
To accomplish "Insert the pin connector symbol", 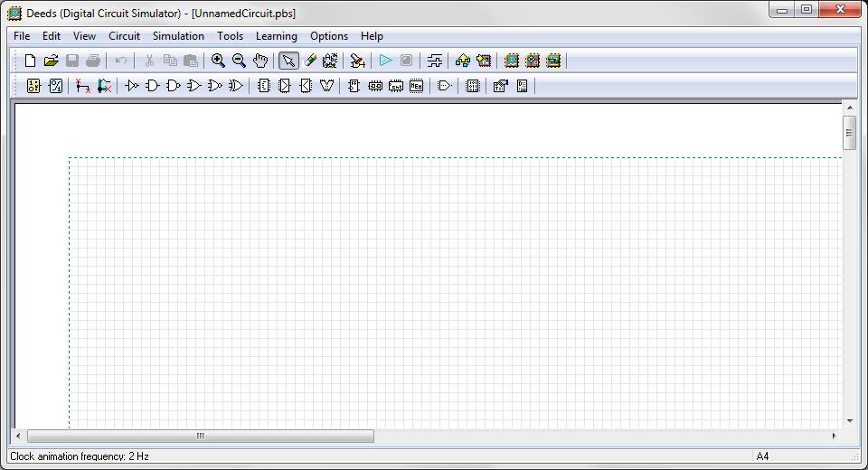I will (x=445, y=86).
